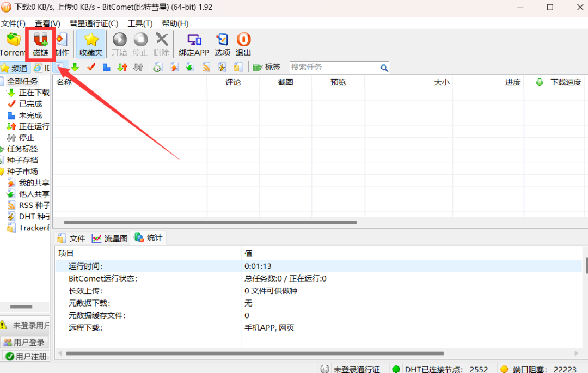Click the blue incomplete filter icon in the filter bar
The width and height of the screenshot is (588, 373).
[107, 67]
